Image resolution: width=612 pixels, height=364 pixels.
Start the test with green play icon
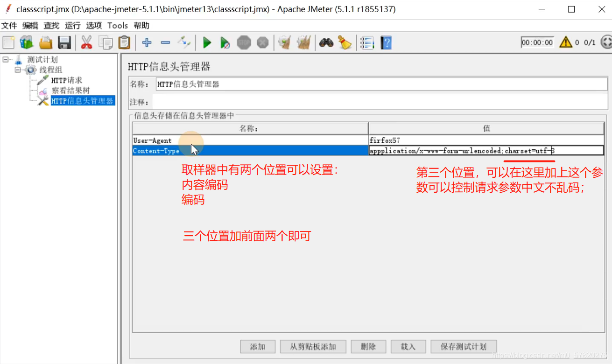click(x=207, y=43)
